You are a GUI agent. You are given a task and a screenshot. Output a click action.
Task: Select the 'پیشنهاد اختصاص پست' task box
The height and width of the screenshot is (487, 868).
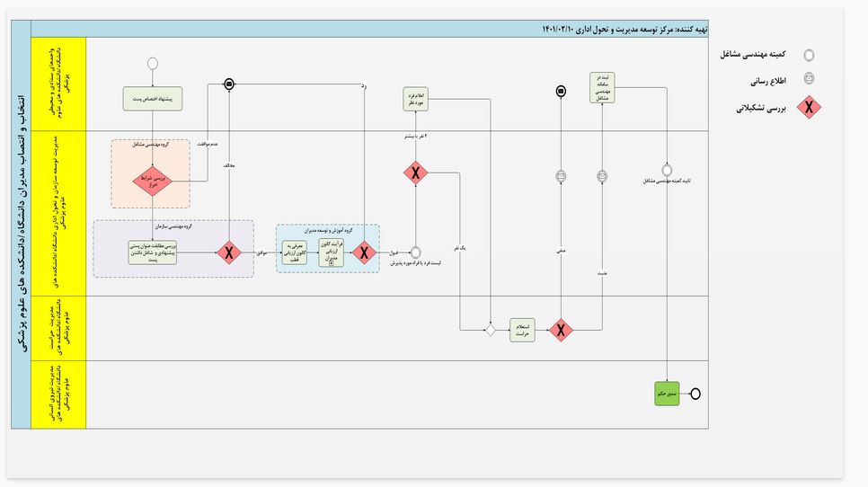tap(152, 99)
